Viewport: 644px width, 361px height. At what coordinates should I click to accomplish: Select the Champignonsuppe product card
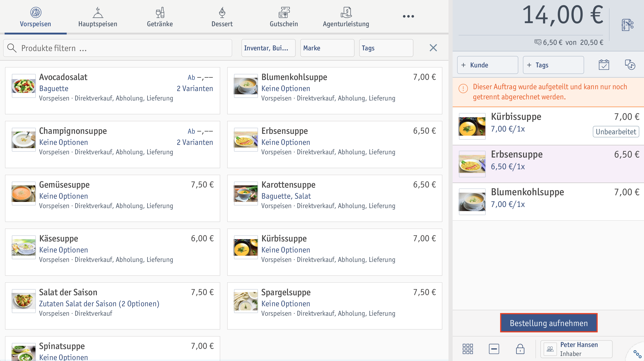(112, 144)
